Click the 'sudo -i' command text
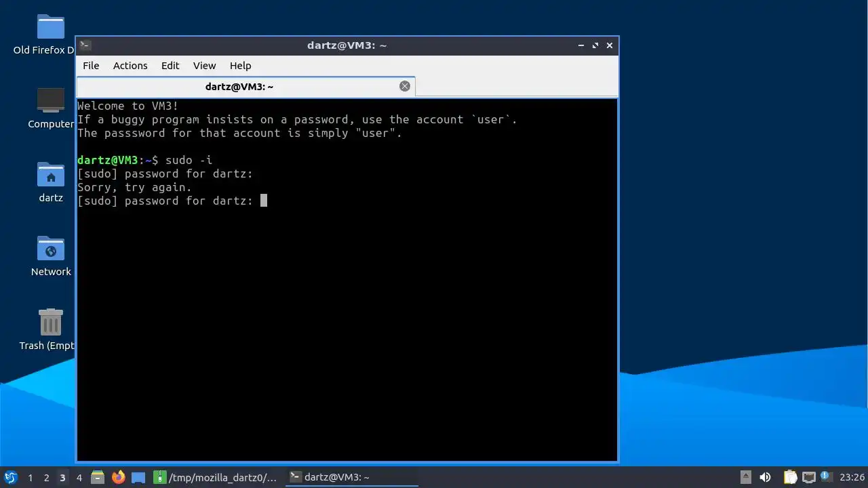Viewport: 868px width, 488px height. tap(189, 160)
